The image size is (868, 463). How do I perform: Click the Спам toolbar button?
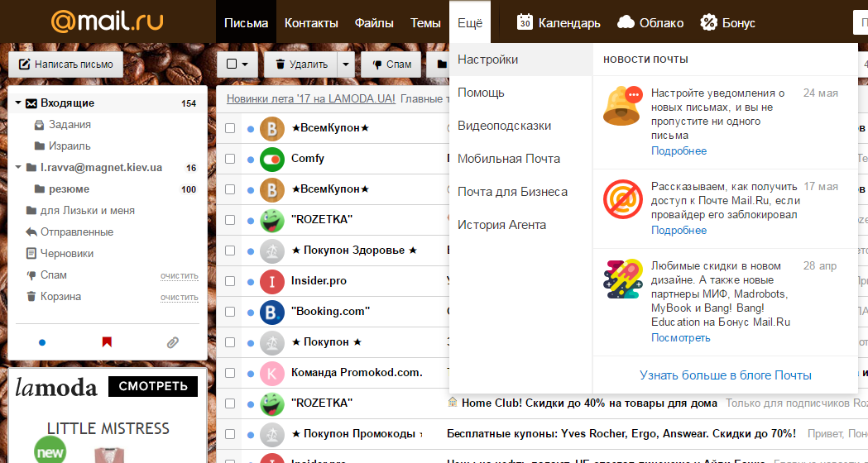click(392, 64)
